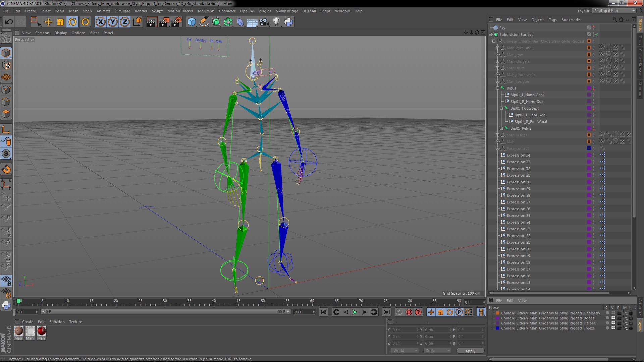Image resolution: width=644 pixels, height=362 pixels.
Task: Open the Simulate menu
Action: pos(123,11)
